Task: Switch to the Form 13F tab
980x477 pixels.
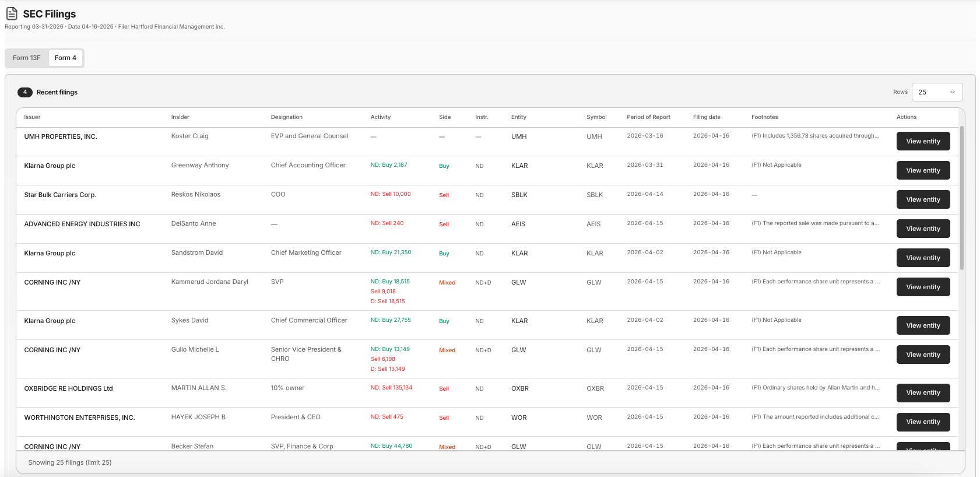Action: tap(27, 58)
